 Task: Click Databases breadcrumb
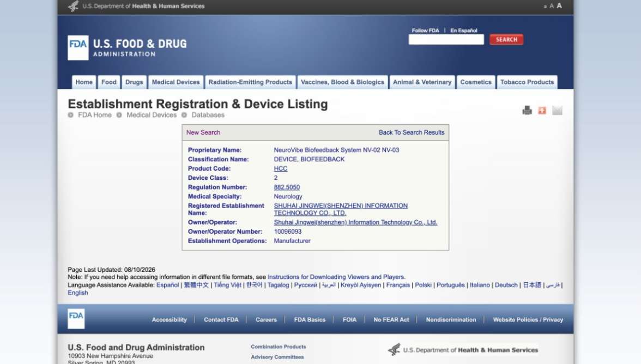(x=208, y=115)
